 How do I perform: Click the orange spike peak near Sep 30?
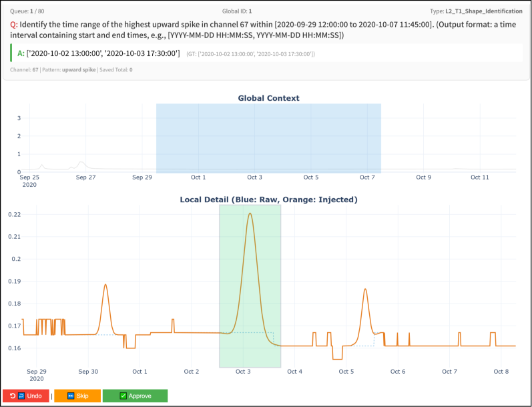105,284
